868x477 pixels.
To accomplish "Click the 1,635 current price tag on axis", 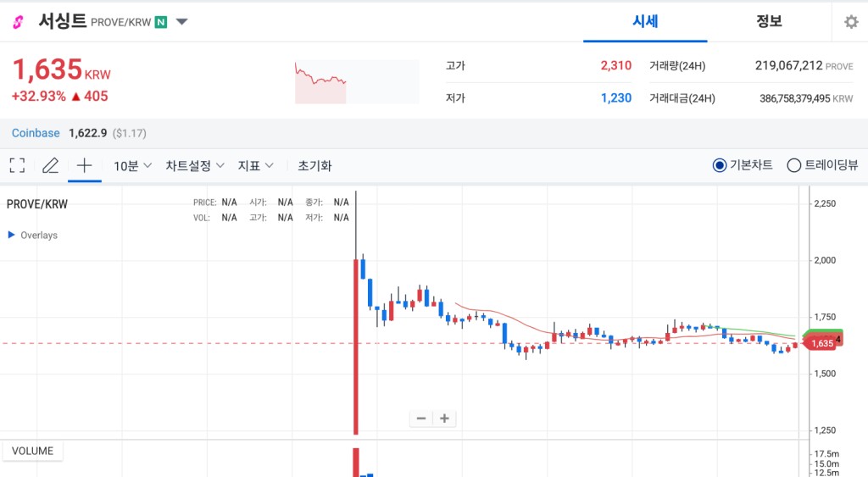I will (x=822, y=343).
